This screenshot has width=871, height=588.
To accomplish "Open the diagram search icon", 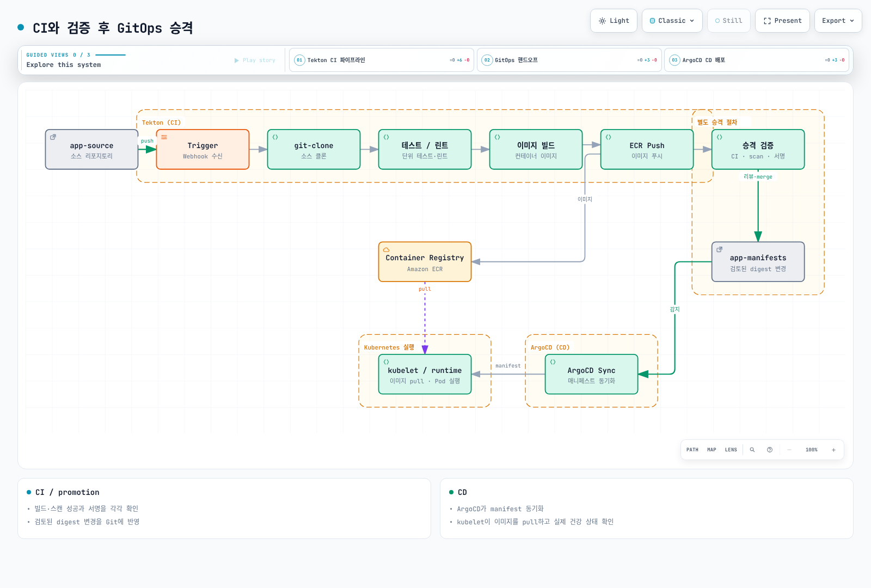I will [x=752, y=450].
